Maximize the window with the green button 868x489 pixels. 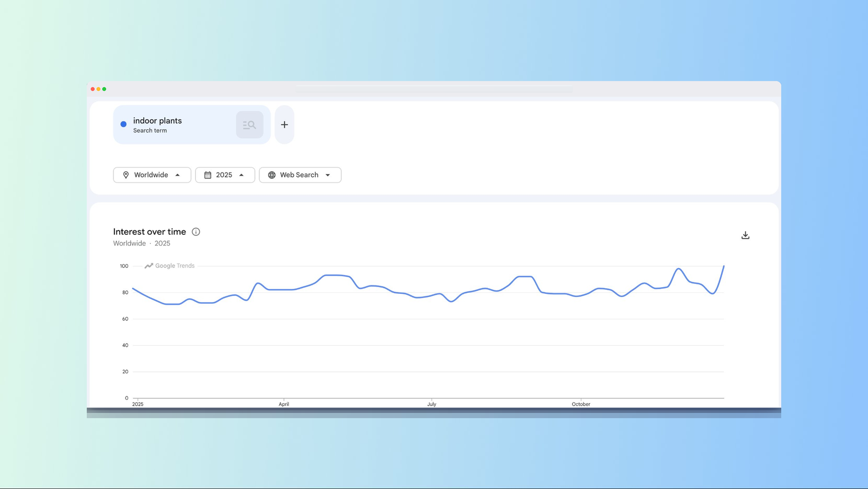[105, 89]
